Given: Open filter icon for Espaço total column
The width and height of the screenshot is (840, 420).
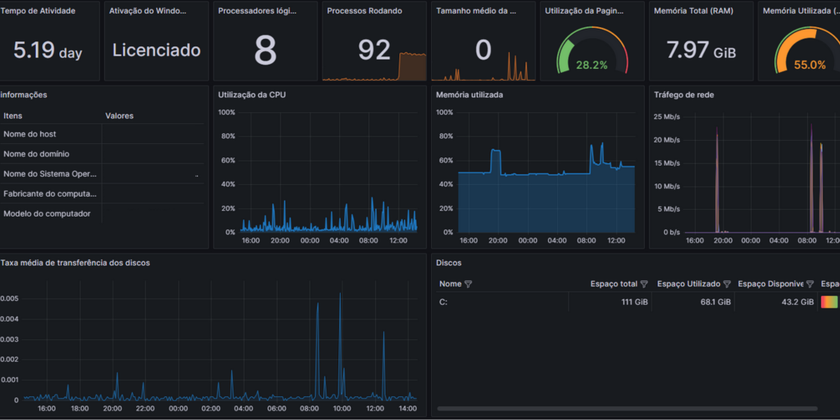Looking at the screenshot, I should pyautogui.click(x=644, y=284).
